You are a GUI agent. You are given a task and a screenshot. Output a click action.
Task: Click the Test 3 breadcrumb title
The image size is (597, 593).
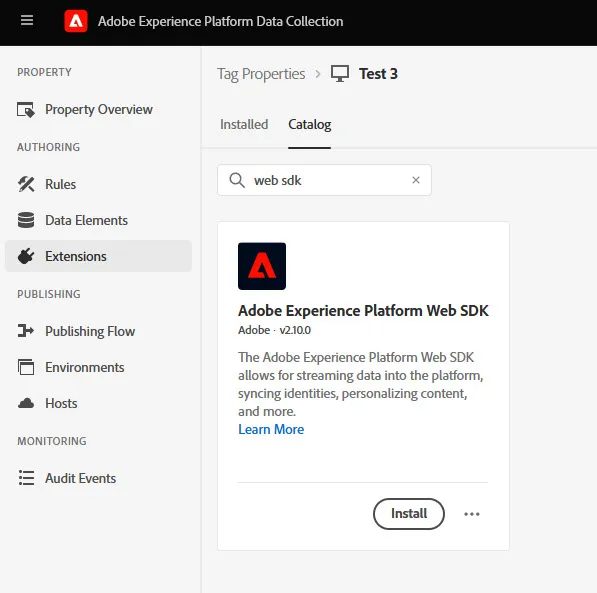[378, 74]
